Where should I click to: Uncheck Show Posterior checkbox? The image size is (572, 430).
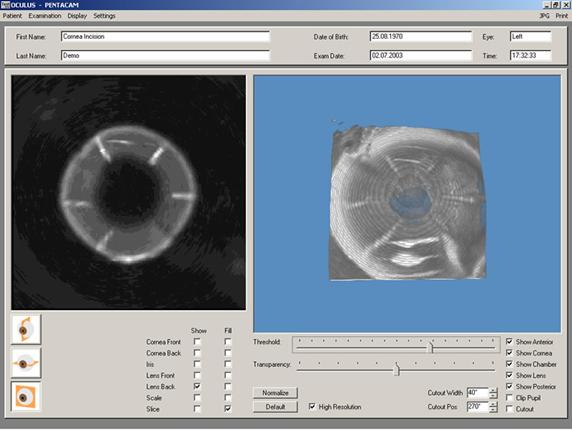[x=509, y=386]
